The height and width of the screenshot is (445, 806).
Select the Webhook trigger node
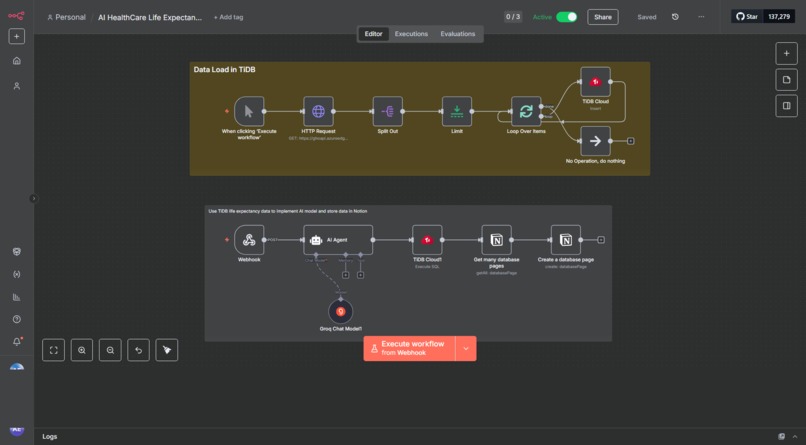[249, 239]
